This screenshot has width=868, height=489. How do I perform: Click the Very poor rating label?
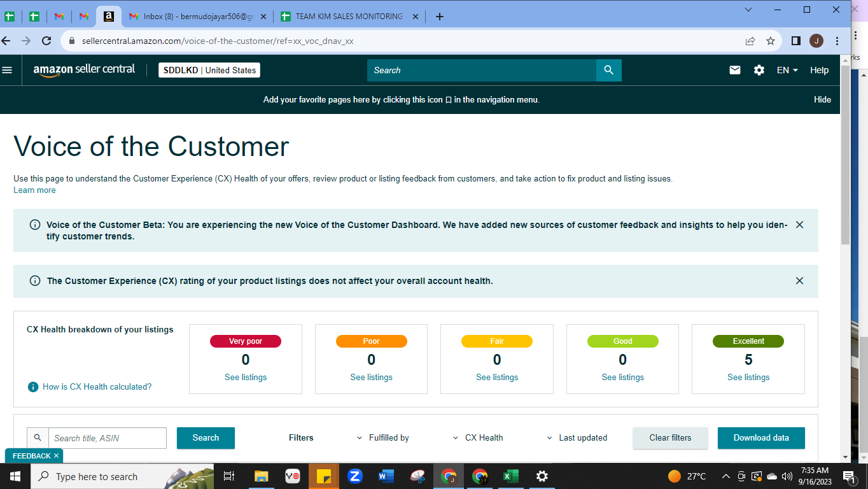point(246,341)
